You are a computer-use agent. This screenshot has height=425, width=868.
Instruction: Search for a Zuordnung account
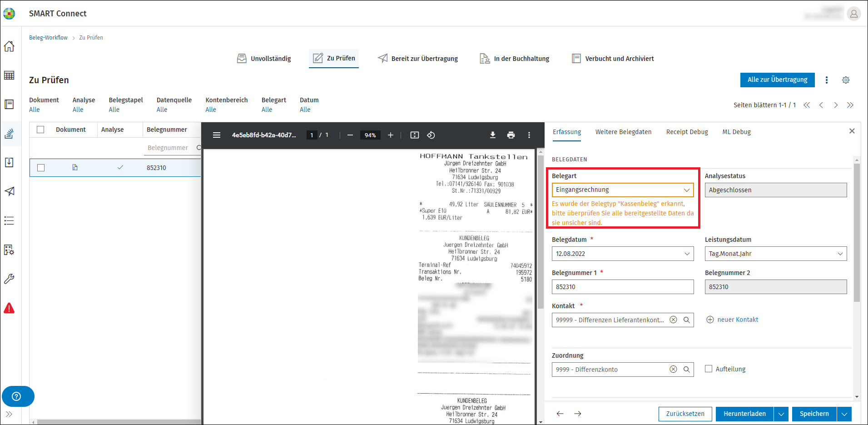click(x=687, y=370)
